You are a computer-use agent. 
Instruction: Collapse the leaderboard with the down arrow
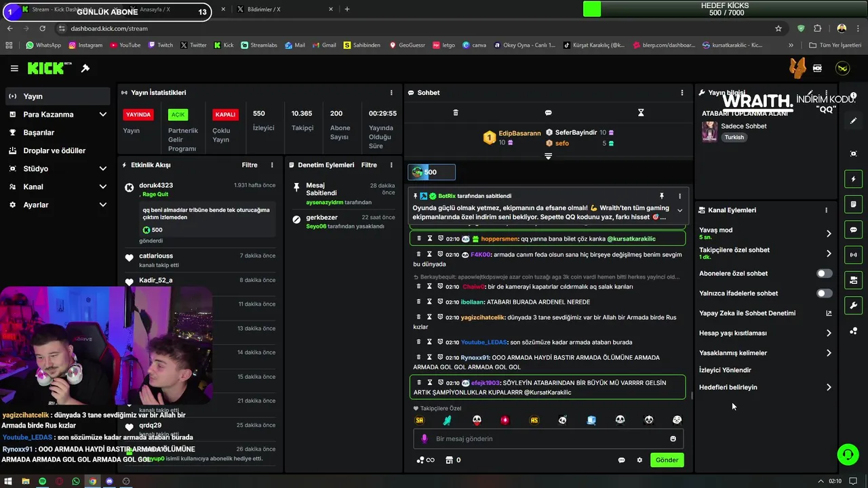(549, 156)
